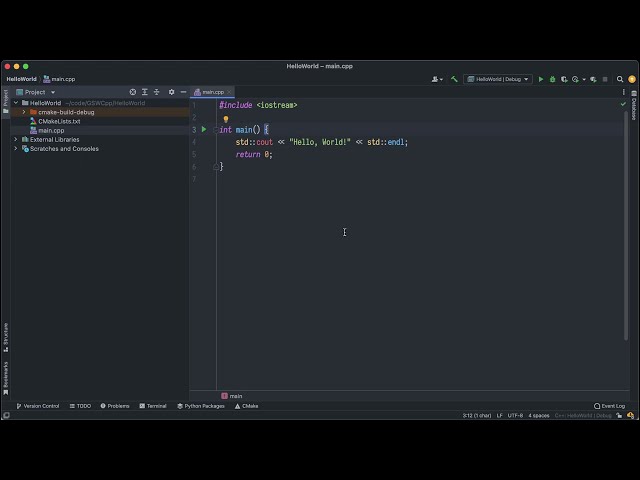Click the orange IDE updates icon
This screenshot has width=640, height=480.
click(x=632, y=79)
